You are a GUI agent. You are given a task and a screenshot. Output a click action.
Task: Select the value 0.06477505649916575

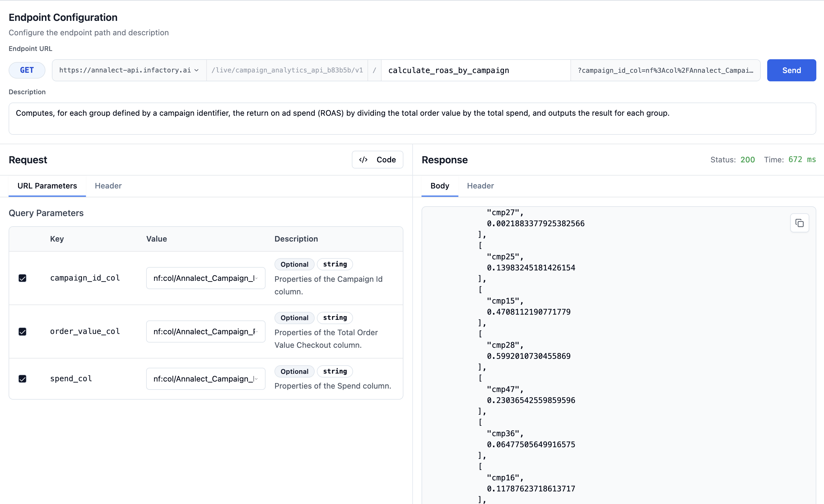coord(531,444)
